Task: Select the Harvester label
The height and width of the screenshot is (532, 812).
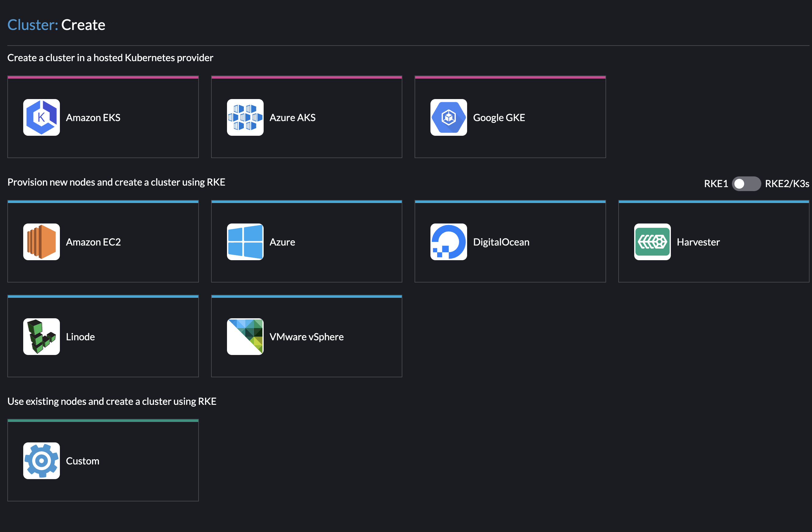Action: [x=698, y=242]
